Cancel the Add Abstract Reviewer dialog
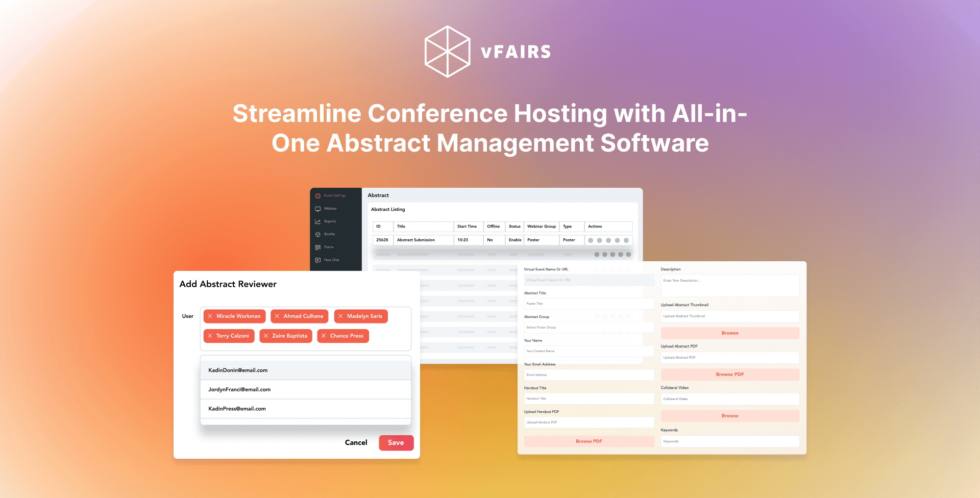980x498 pixels. [x=356, y=442]
